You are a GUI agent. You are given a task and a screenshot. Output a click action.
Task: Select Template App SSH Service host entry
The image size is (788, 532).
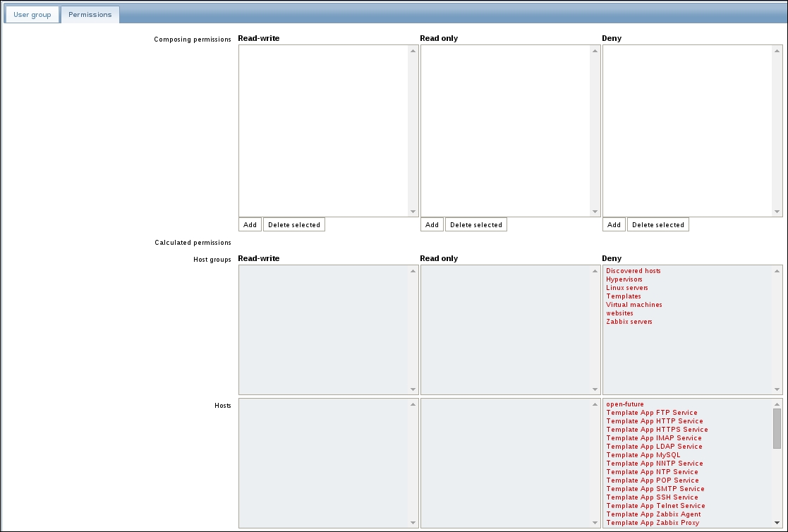click(652, 497)
